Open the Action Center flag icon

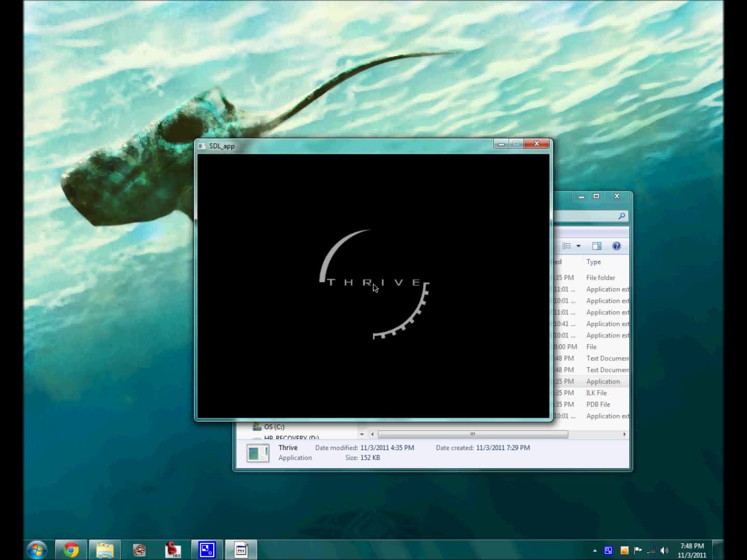(638, 551)
